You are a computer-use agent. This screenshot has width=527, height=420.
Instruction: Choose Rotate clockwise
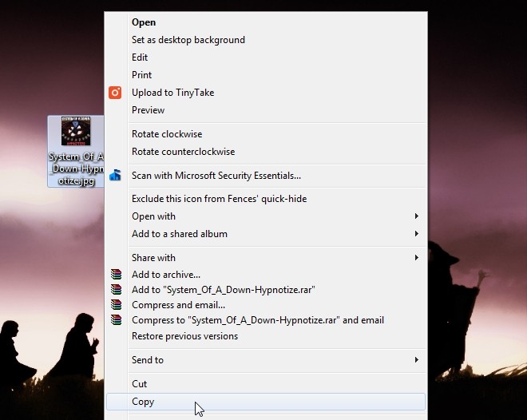pyautogui.click(x=266, y=133)
